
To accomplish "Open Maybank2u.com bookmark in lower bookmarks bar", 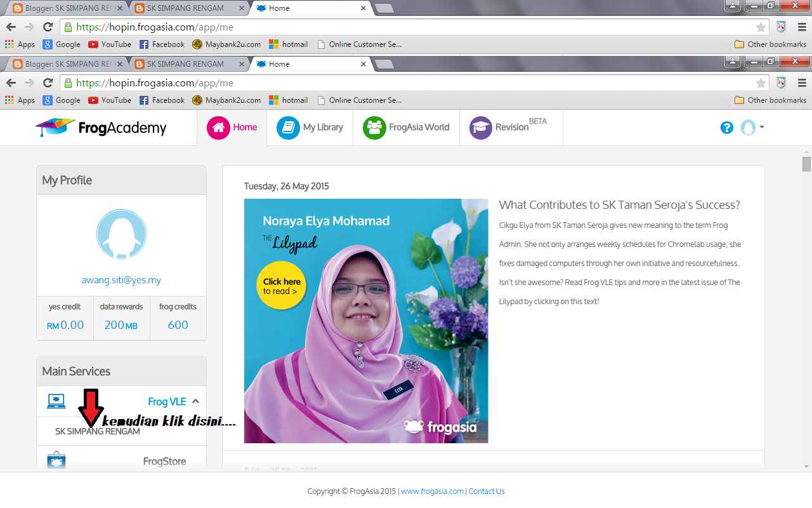I will pyautogui.click(x=226, y=100).
